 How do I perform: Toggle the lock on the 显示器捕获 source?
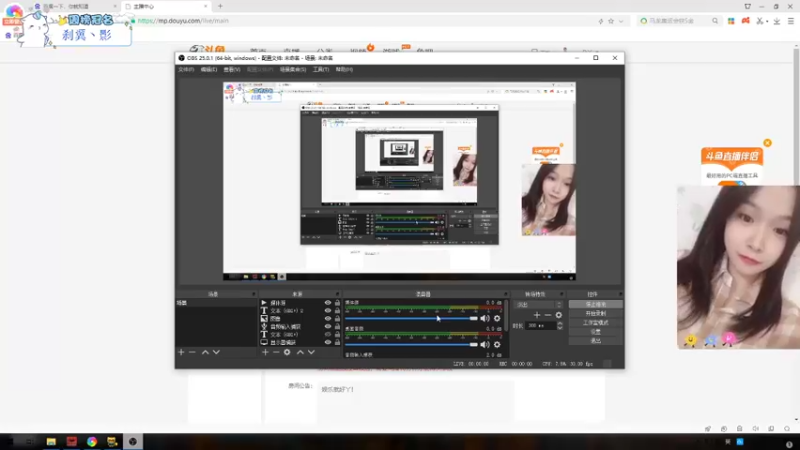click(x=337, y=342)
